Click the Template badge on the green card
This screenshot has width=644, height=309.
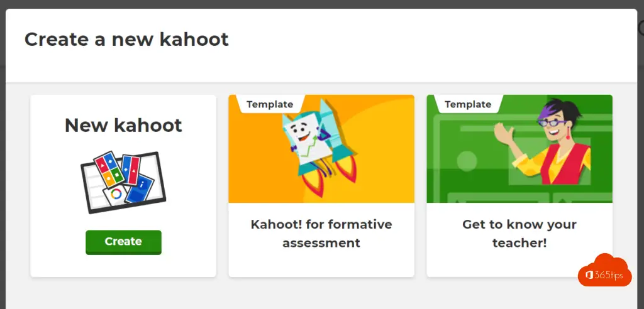468,104
